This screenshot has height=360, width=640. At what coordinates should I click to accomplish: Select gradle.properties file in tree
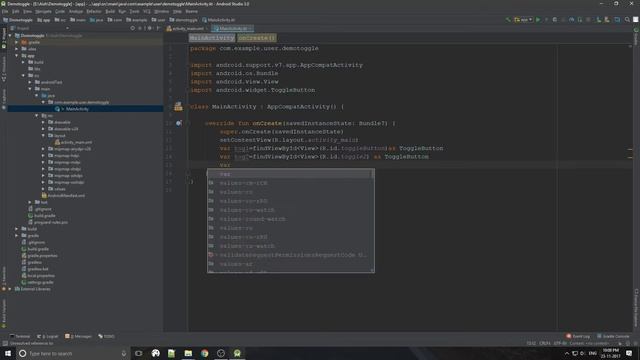click(39, 256)
